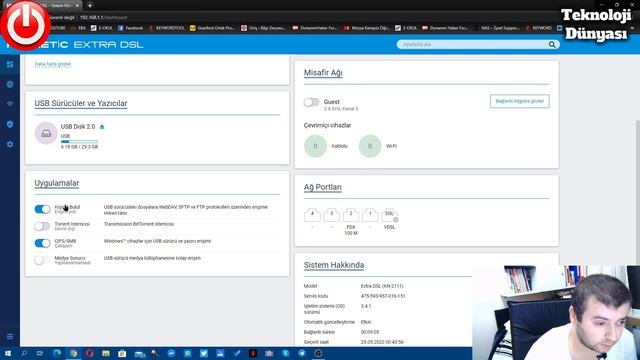Viewport: 640px width, 360px height.
Task: Click the Wi-Fi online devices circle
Action: [x=370, y=146]
